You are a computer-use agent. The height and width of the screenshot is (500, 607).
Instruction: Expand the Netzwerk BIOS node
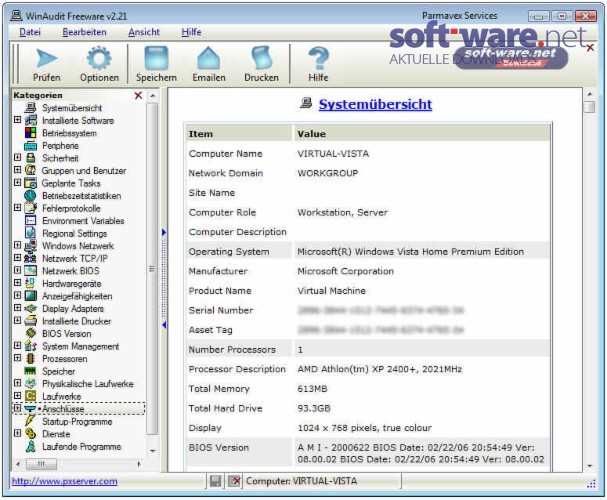pyautogui.click(x=17, y=269)
